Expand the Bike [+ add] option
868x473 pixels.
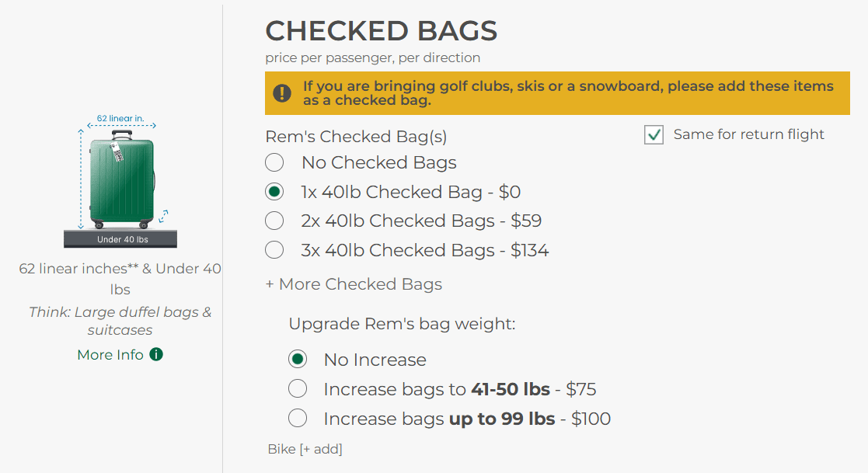click(305, 449)
